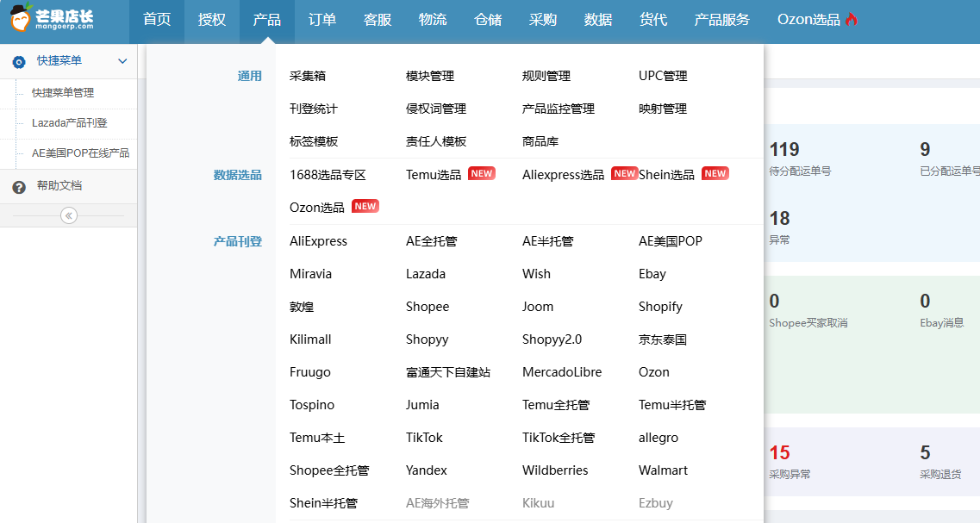Open 产品监控管理 link

pos(559,109)
